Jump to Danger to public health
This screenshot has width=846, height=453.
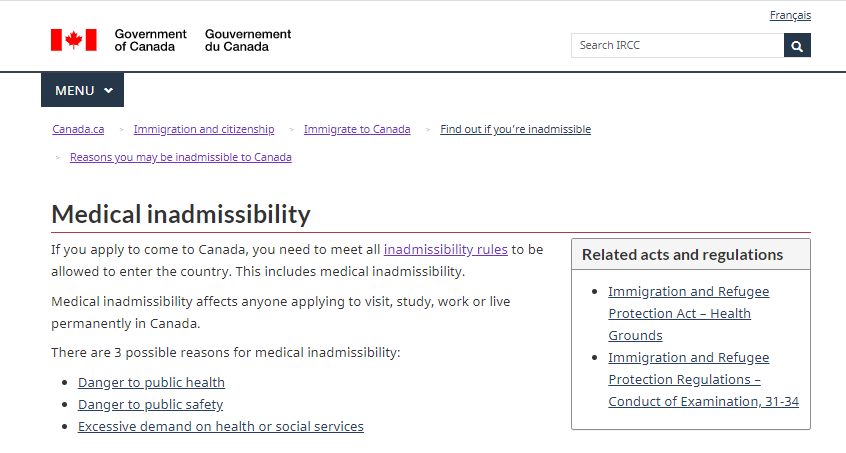coord(151,382)
